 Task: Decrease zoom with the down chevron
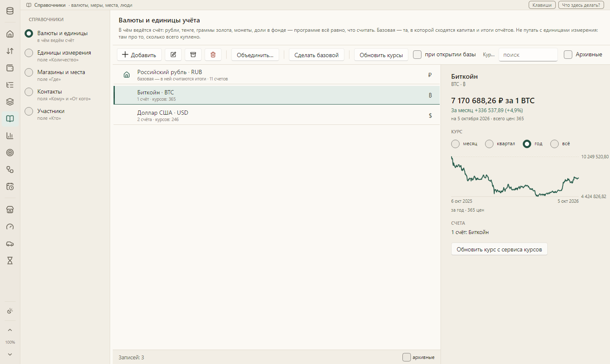pos(10,354)
